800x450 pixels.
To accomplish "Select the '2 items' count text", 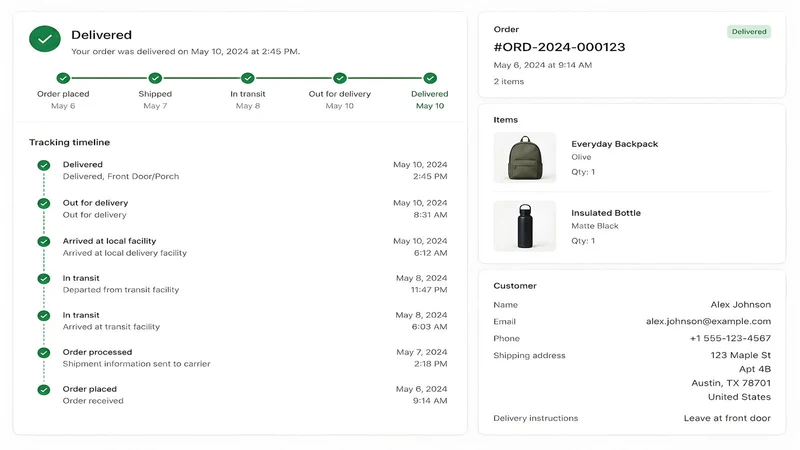I will pyautogui.click(x=509, y=82).
